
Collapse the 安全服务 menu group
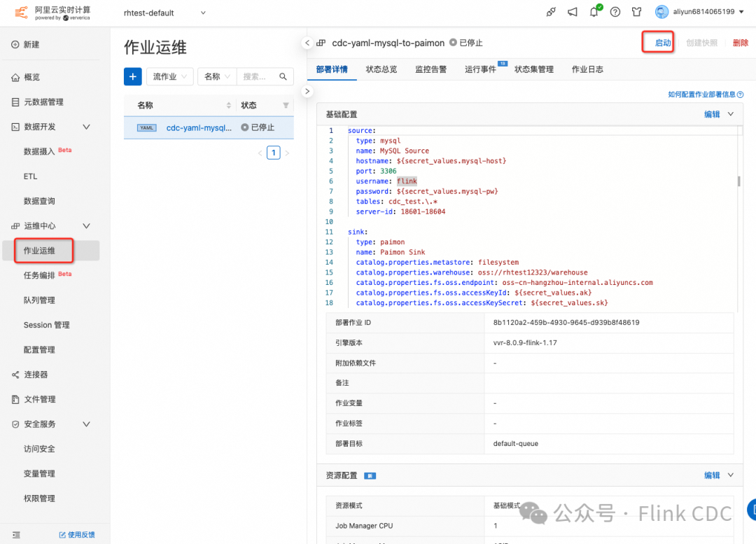tap(86, 424)
